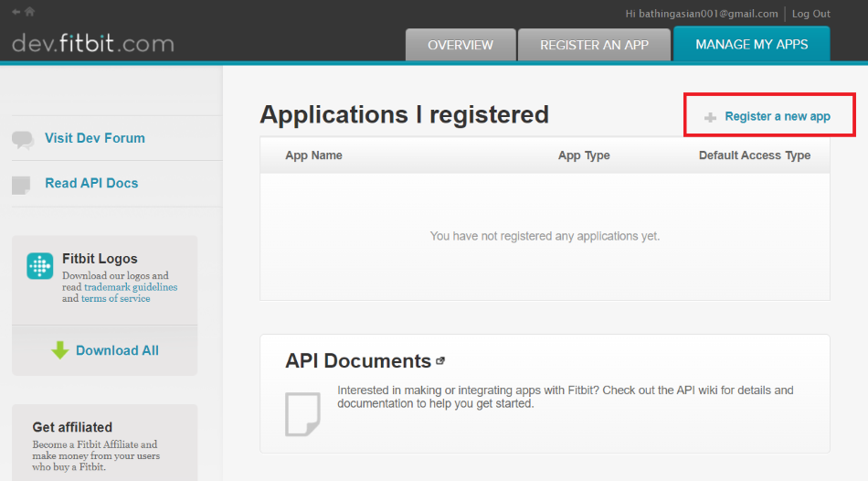Click the Applications I registered heading
The height and width of the screenshot is (481, 868).
404,114
